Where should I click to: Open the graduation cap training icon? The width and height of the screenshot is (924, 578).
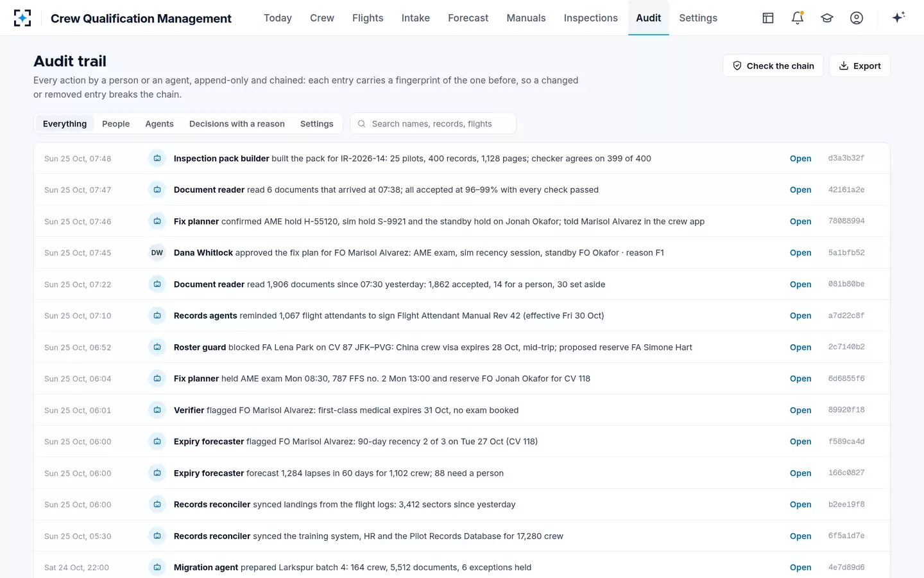pyautogui.click(x=827, y=18)
